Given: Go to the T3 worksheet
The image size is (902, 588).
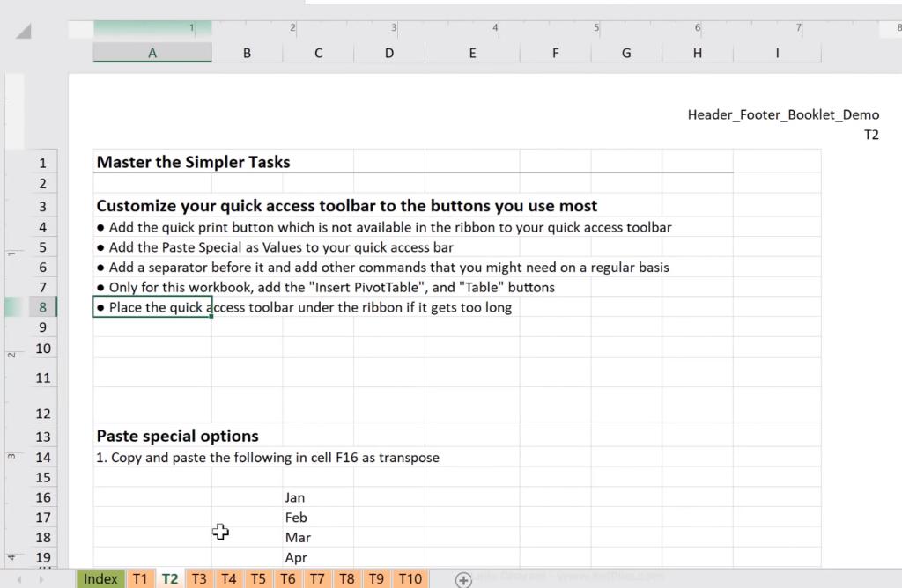Looking at the screenshot, I should (x=199, y=578).
